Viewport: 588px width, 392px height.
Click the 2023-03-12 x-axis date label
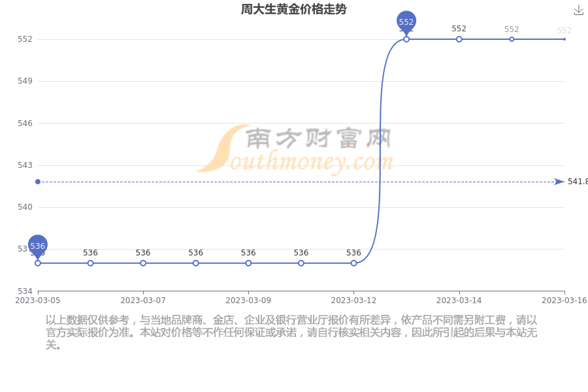click(x=353, y=301)
